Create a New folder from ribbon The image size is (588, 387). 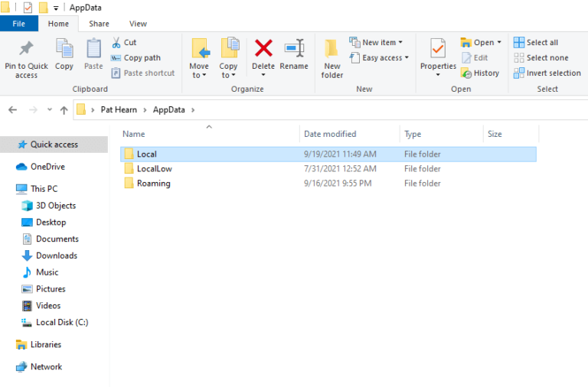click(332, 50)
